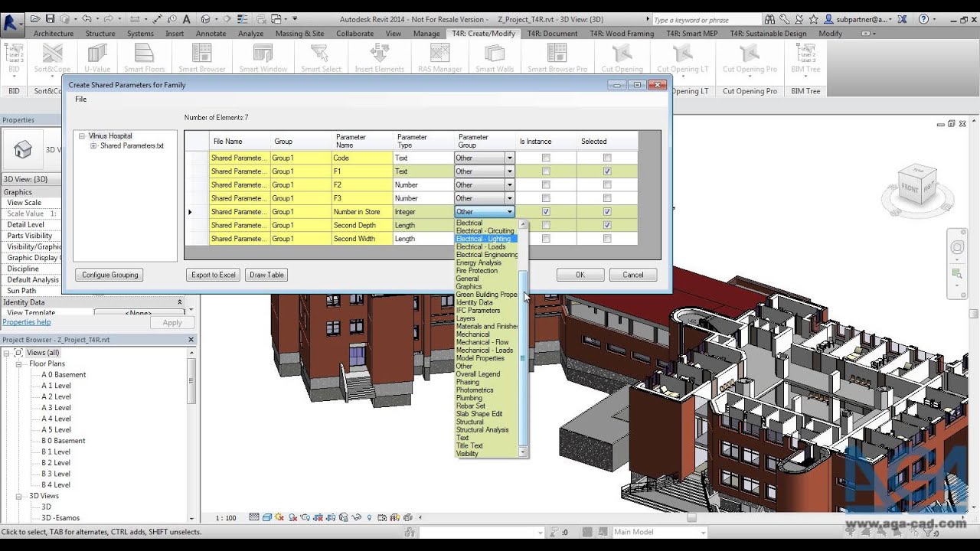Toggle Selected checkbox for F3 row
The image size is (980, 551).
pyautogui.click(x=607, y=198)
